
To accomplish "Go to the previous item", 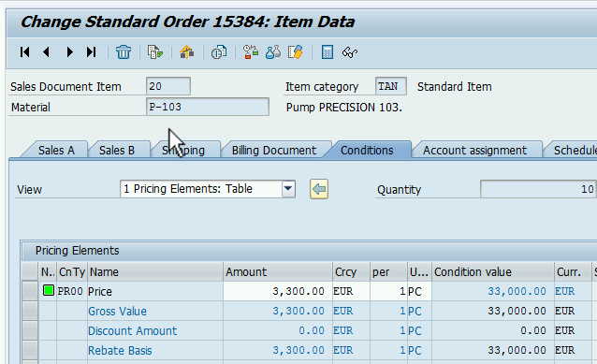I will [x=47, y=52].
